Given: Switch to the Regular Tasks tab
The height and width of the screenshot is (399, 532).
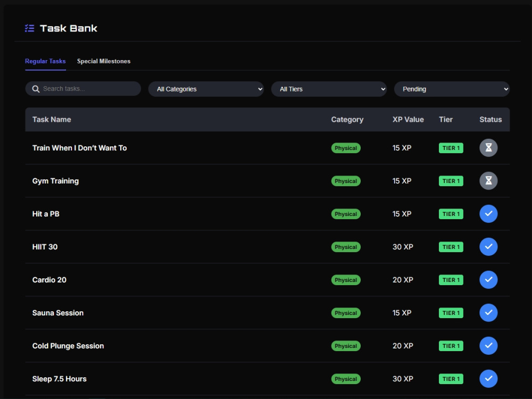Looking at the screenshot, I should [x=45, y=61].
